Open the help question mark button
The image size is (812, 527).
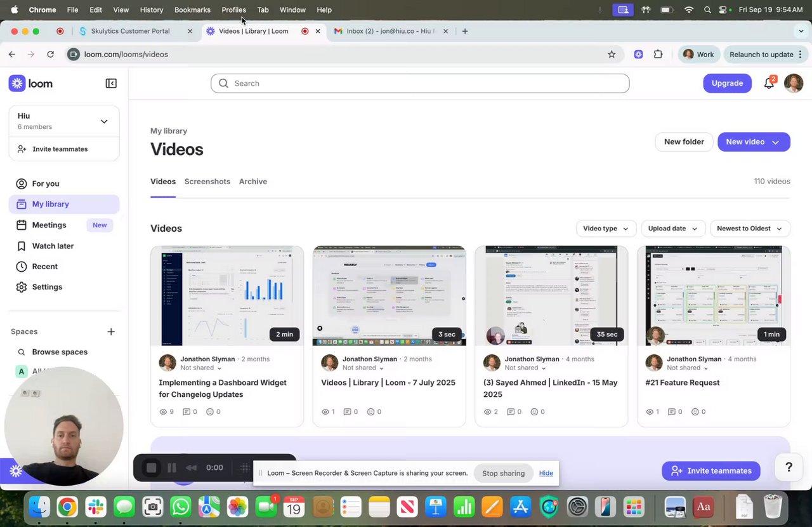tap(789, 467)
